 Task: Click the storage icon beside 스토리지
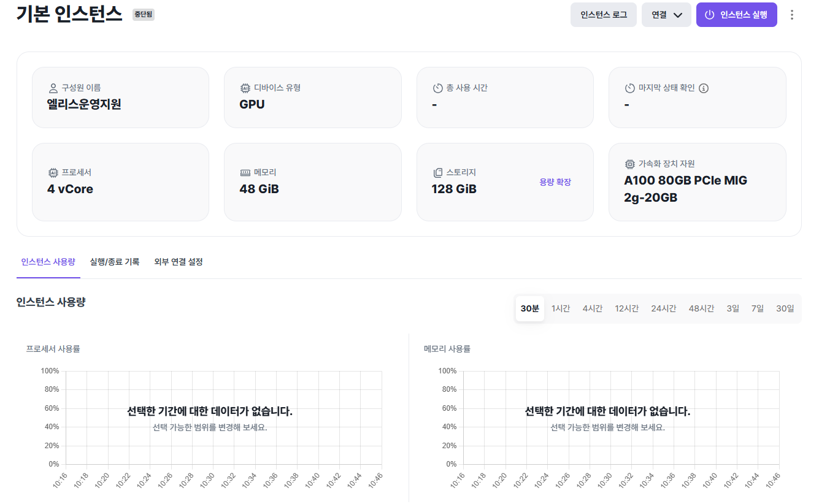click(x=437, y=173)
